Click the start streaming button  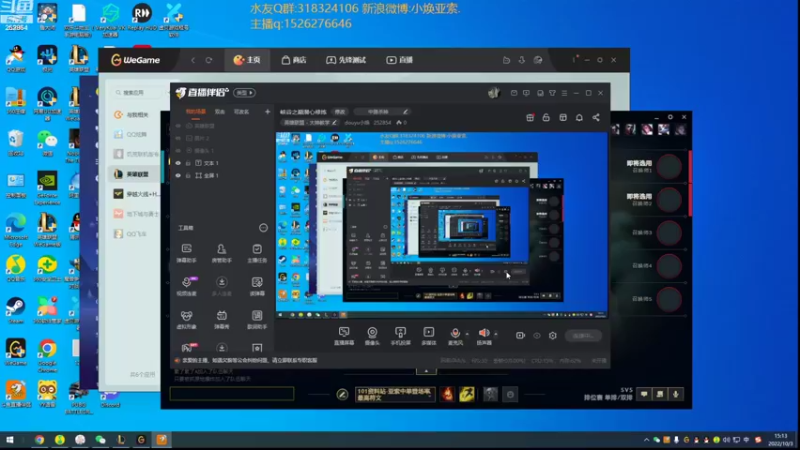click(583, 336)
